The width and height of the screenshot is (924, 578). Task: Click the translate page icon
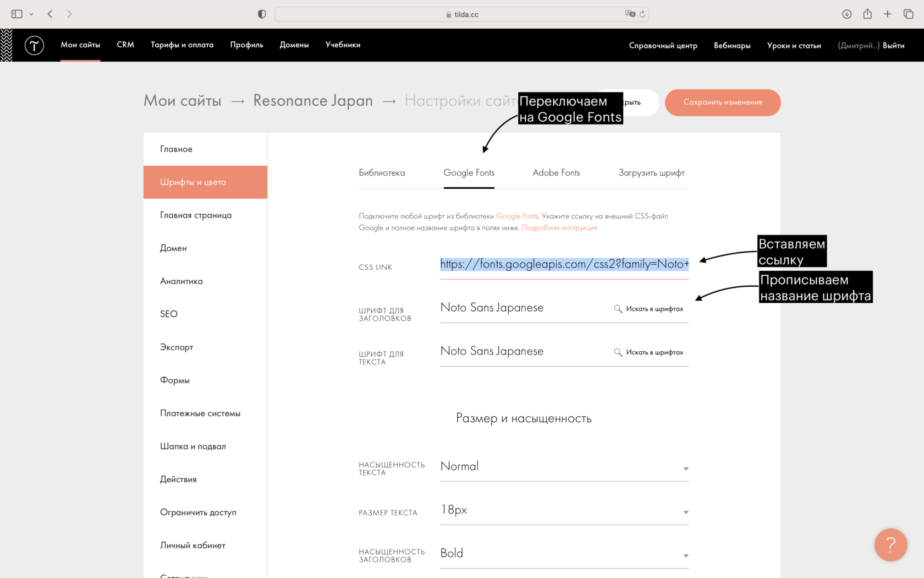coord(630,14)
